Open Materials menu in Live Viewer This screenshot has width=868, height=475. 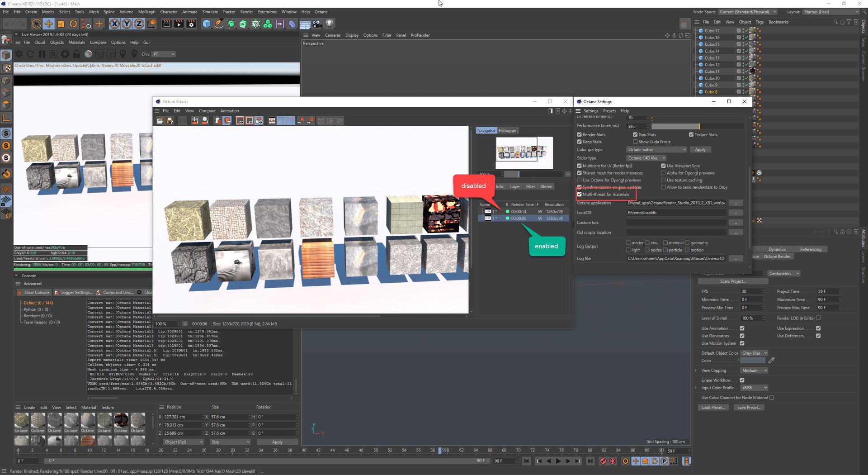pos(76,43)
